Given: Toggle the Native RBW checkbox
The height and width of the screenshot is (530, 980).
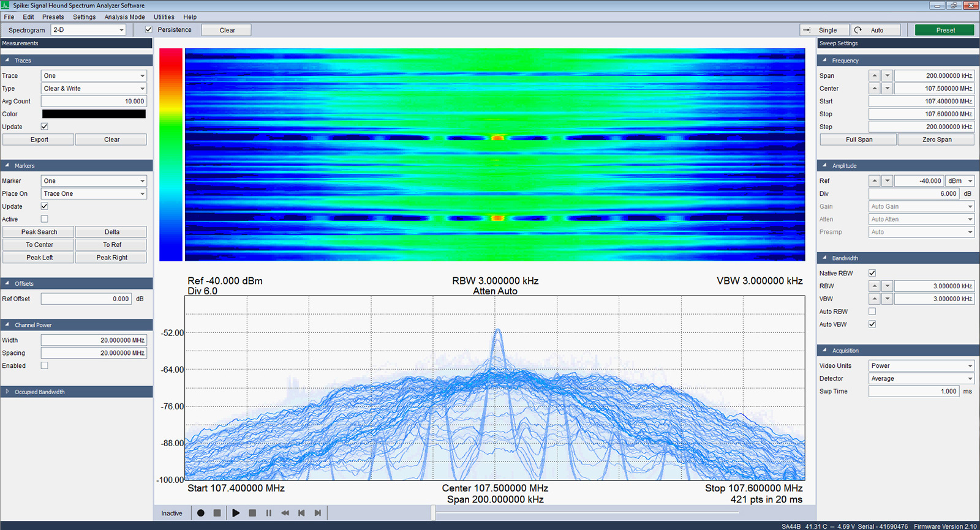Looking at the screenshot, I should [872, 273].
